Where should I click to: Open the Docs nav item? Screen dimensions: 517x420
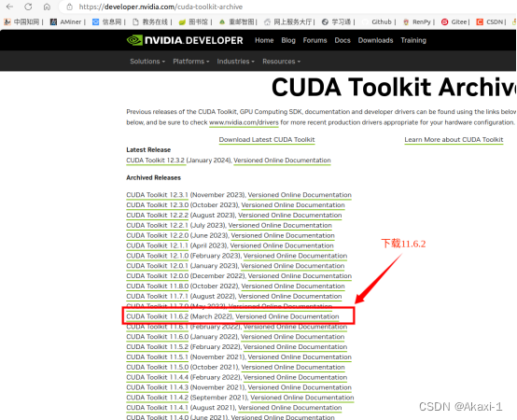(x=342, y=40)
